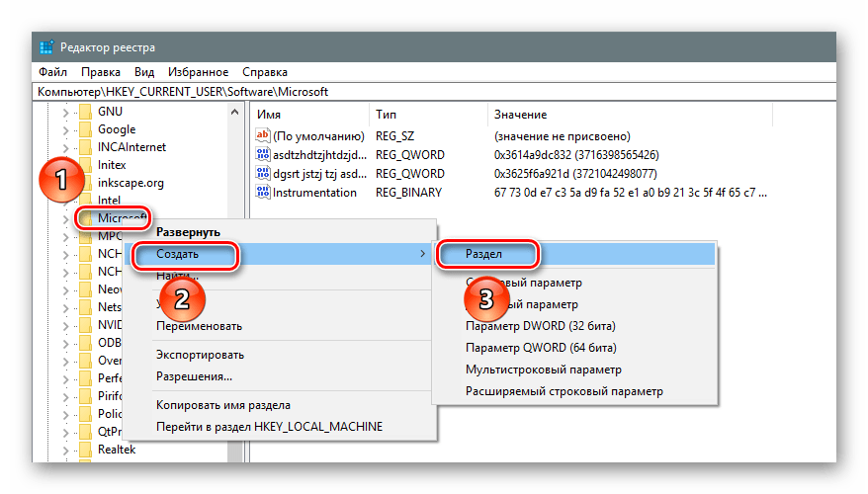Expand the Microsoft key chevron
This screenshot has width=868, height=494.
pos(66,218)
